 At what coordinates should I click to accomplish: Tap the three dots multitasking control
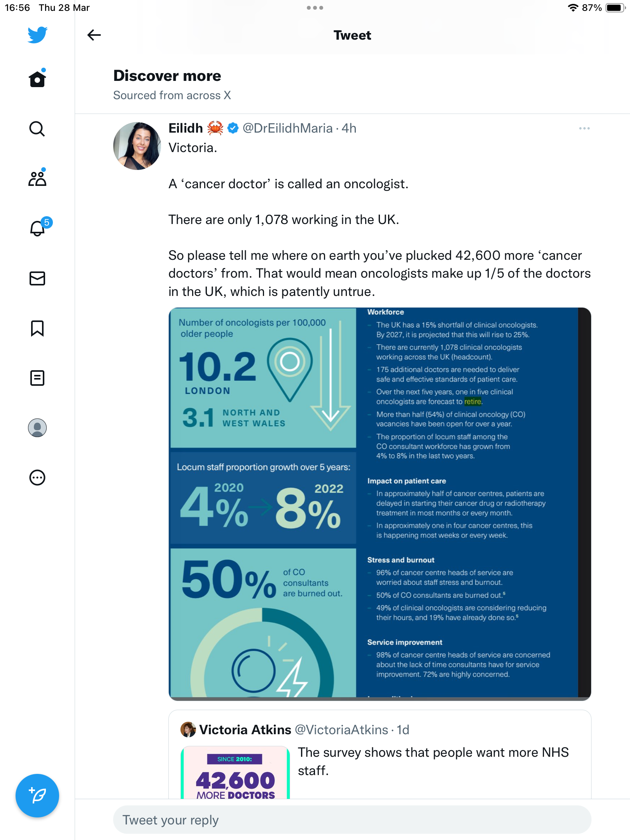[315, 8]
